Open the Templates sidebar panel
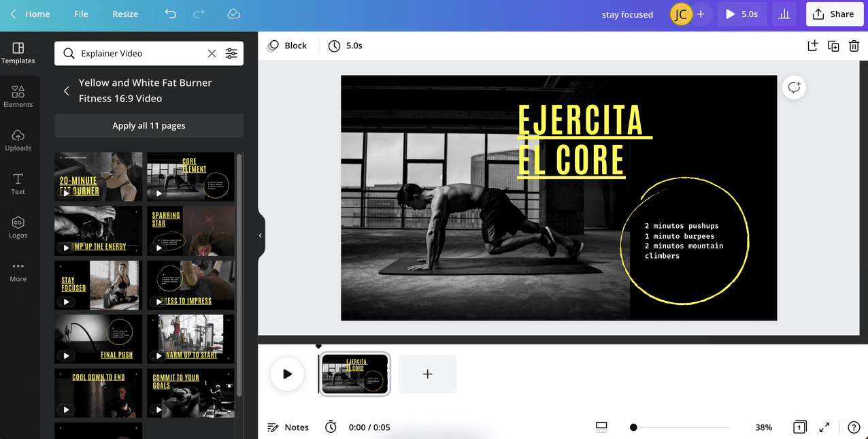Image resolution: width=868 pixels, height=439 pixels. pos(18,53)
